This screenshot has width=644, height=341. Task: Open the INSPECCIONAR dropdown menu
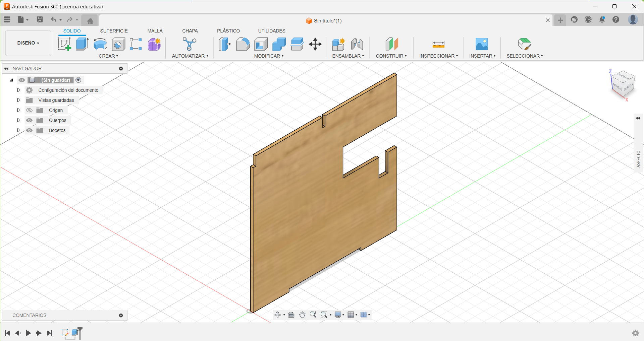coord(438,56)
